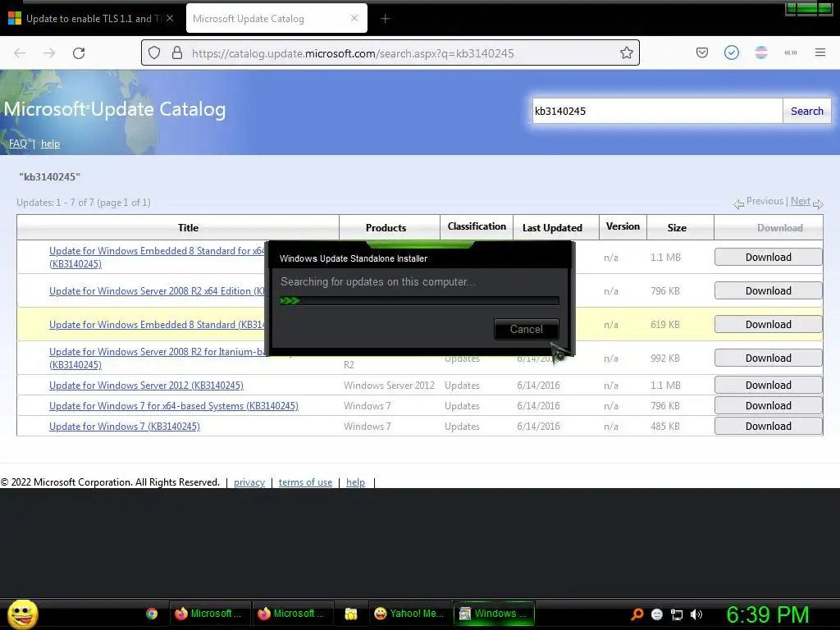
Task: Launch Chrome from the taskbar
Action: coord(152,614)
